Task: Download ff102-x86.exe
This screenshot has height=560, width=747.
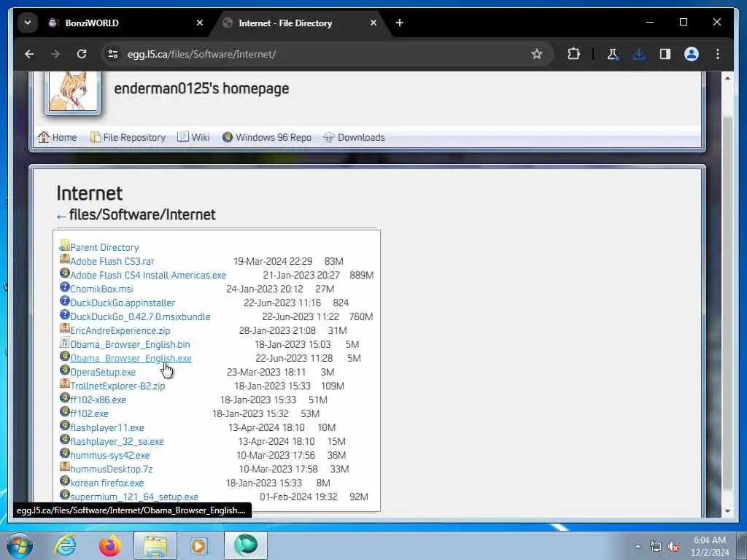Action: pos(98,400)
